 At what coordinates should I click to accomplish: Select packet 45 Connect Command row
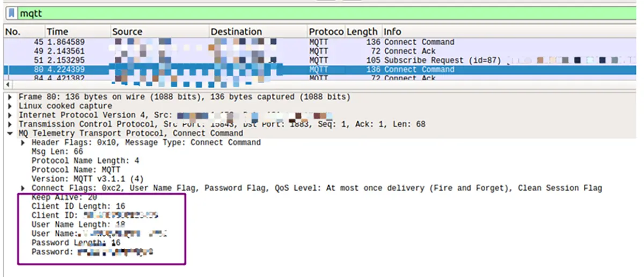(x=321, y=42)
